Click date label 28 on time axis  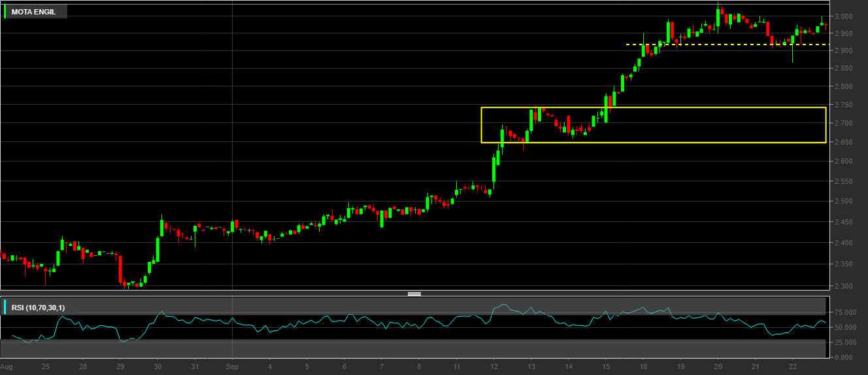point(83,367)
